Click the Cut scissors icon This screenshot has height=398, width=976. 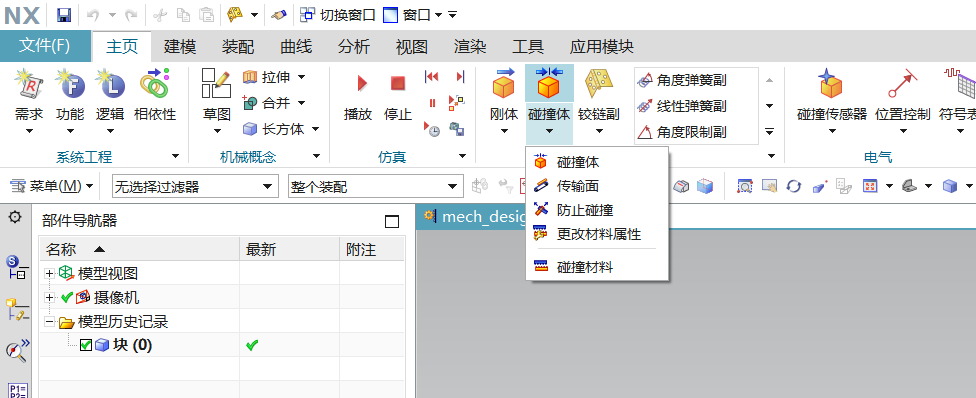point(160,14)
